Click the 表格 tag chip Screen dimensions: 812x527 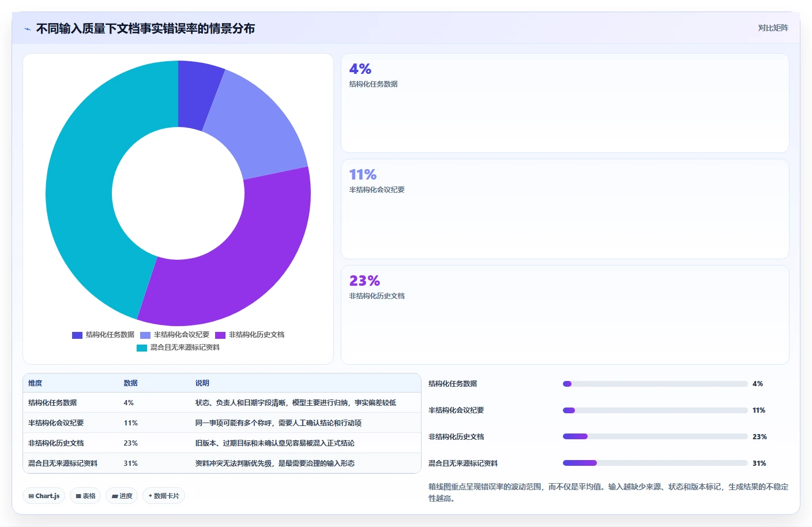(x=85, y=496)
